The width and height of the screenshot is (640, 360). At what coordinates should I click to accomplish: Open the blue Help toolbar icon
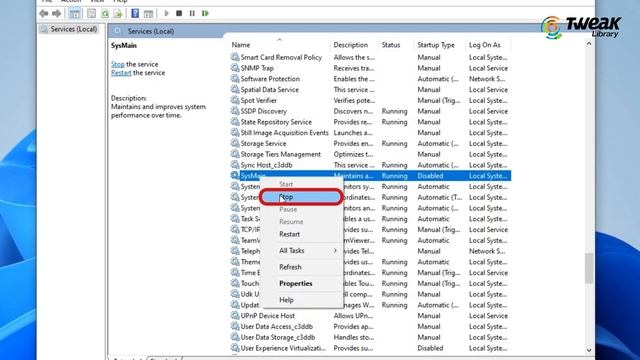(135, 13)
